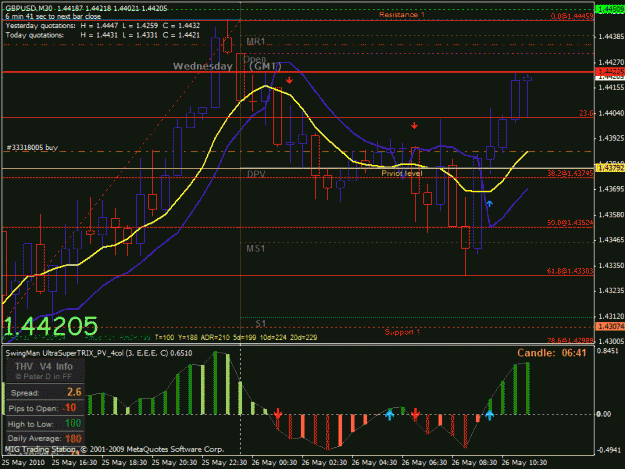Click the large green 1.44205 price display
Viewport: 625px width, 469px height.
51,326
